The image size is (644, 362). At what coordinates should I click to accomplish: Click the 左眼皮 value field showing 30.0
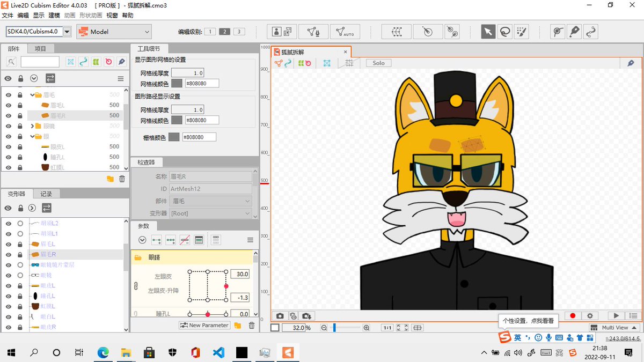coord(240,274)
